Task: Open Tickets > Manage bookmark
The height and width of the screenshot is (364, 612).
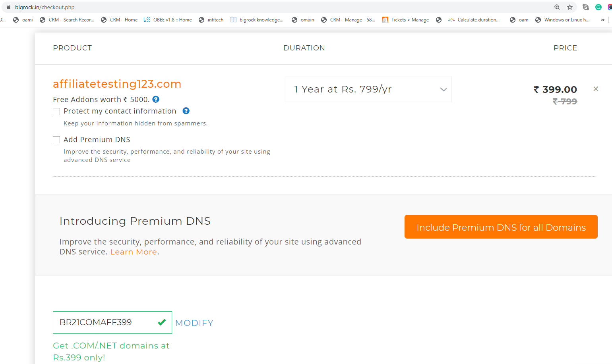Action: 405,20
